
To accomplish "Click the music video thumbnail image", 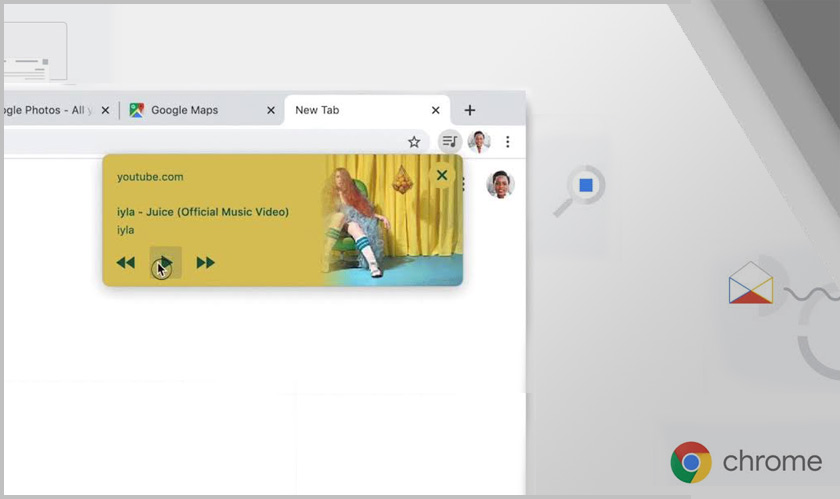I will 392,220.
